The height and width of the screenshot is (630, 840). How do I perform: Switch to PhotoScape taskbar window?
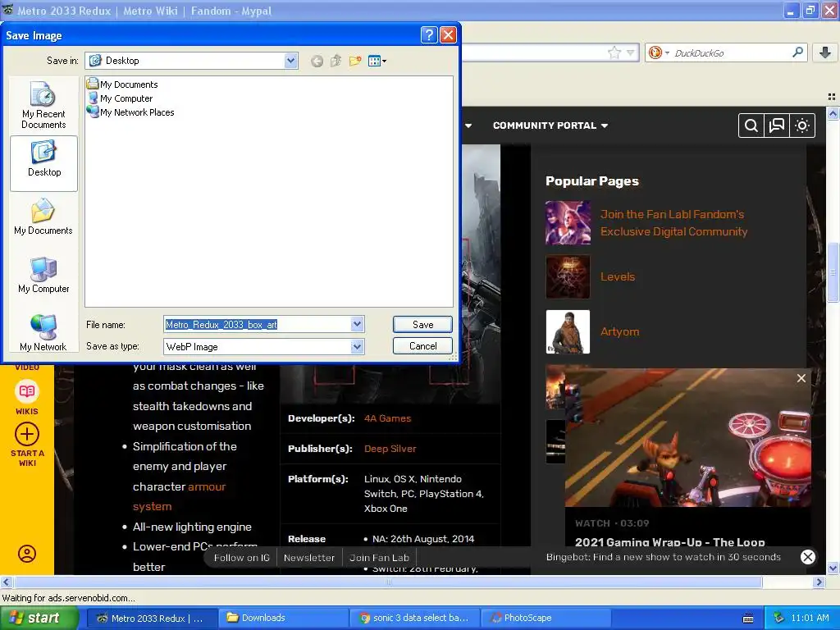[546, 618]
